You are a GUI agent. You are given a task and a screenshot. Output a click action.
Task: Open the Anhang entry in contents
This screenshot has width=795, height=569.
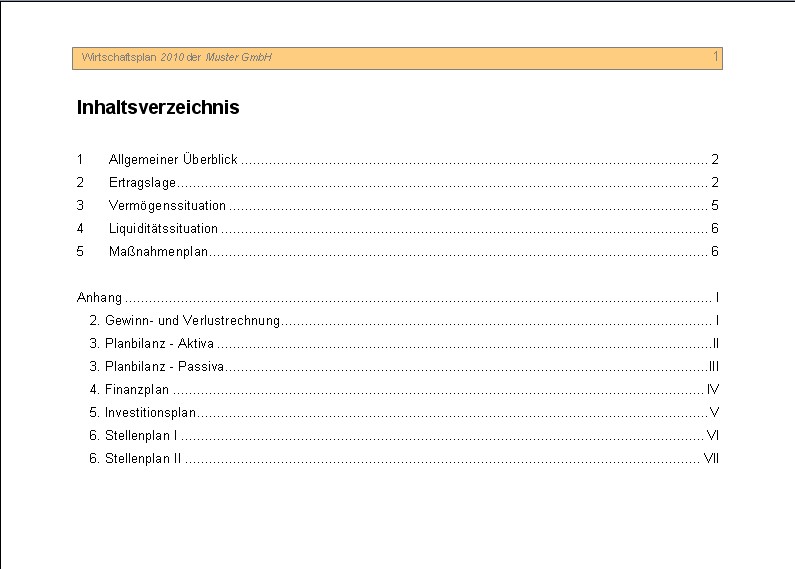click(x=99, y=297)
